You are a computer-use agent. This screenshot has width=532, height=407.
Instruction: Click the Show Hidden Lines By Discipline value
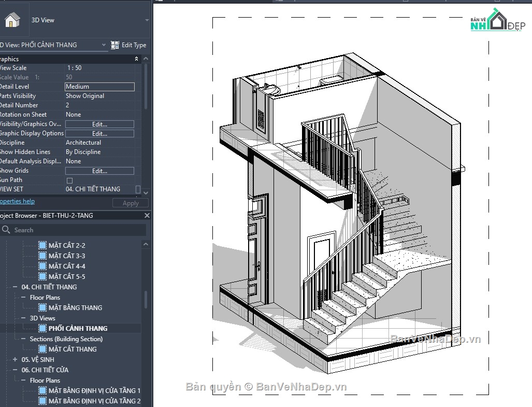coord(83,152)
